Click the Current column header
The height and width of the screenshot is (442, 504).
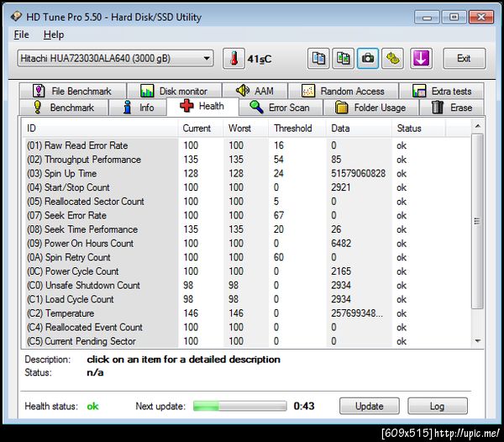pyautogui.click(x=201, y=129)
